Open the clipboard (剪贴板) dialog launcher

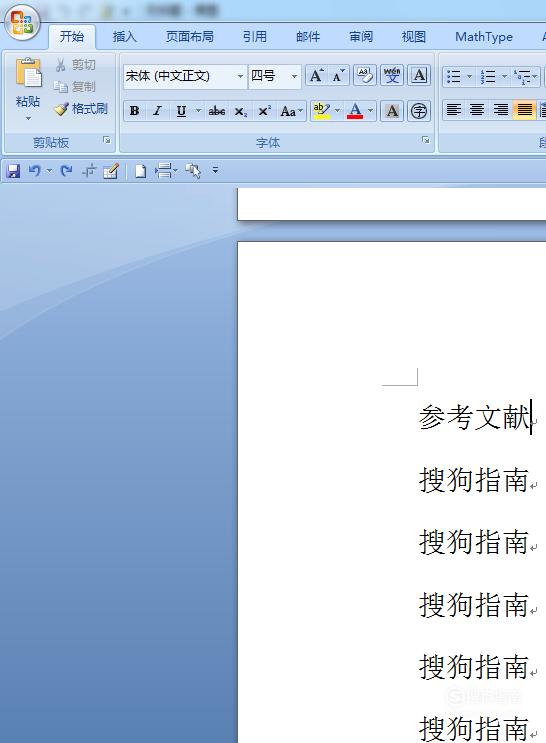point(107,140)
